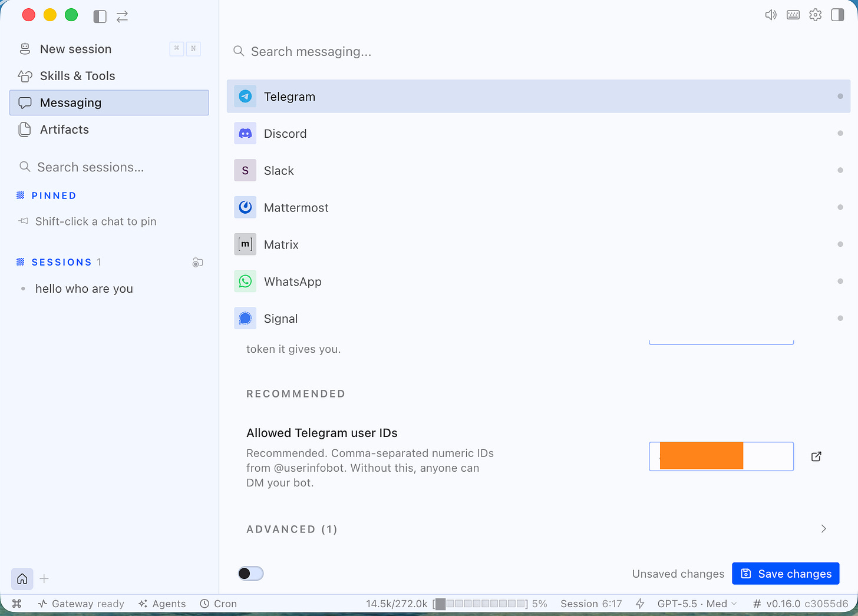Screen dimensions: 858x616
Task: Start a New session from the sidebar
Action: (110, 49)
